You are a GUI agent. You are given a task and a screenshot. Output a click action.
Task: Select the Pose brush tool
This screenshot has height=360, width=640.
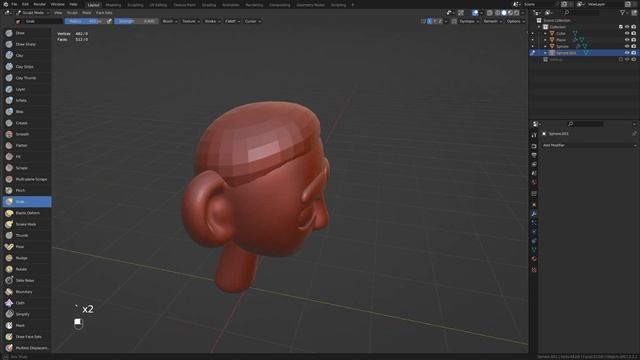point(27,247)
